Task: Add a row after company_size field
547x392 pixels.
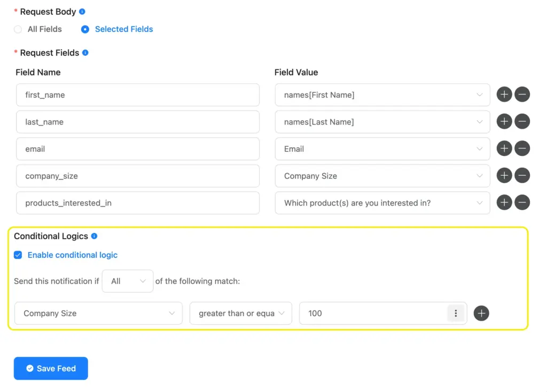Action: point(504,175)
